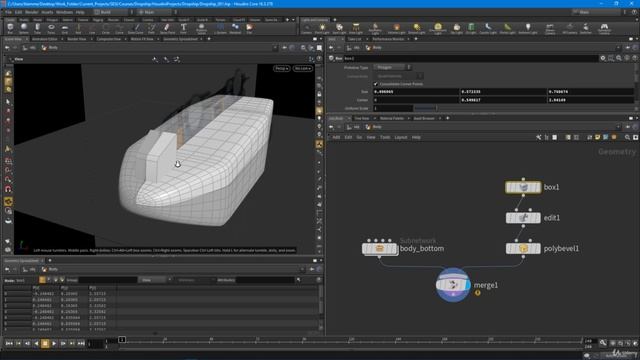Open the Windows menu
The width and height of the screenshot is (640, 360).
[x=64, y=12]
